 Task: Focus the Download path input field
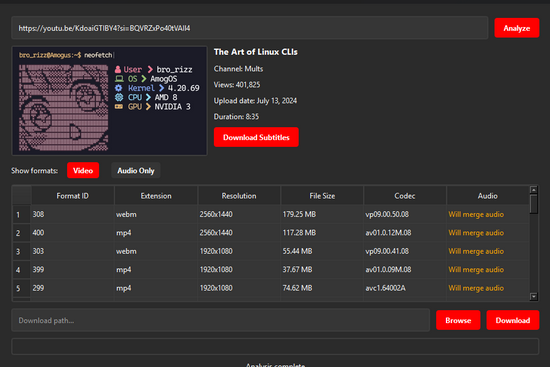pyautogui.click(x=221, y=320)
